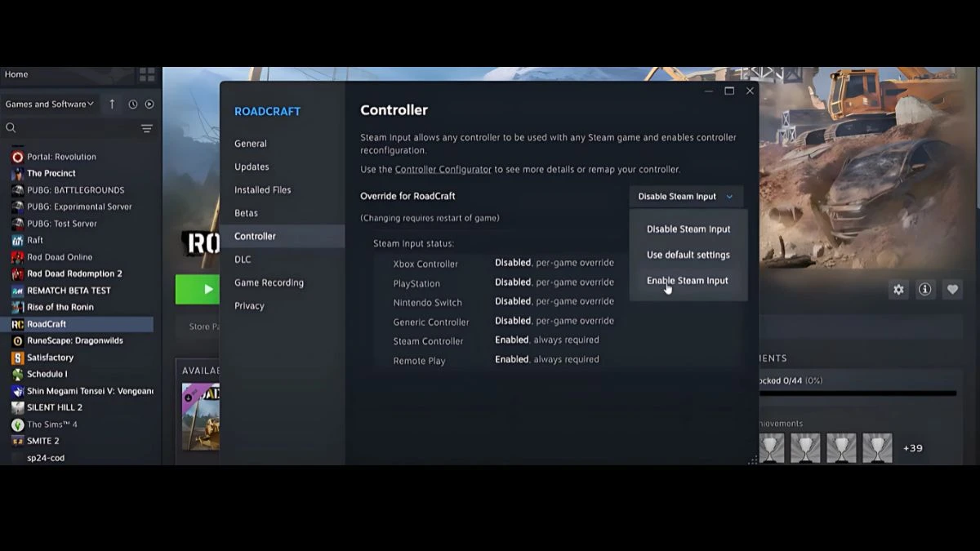The width and height of the screenshot is (980, 551).
Task: Click the Nintendo Switch status label
Action: [x=427, y=303]
